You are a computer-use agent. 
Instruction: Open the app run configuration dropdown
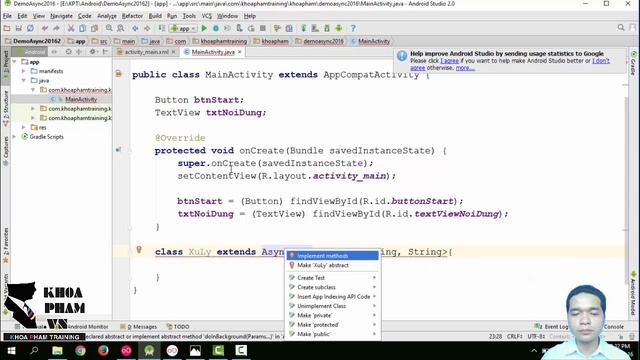183,28
